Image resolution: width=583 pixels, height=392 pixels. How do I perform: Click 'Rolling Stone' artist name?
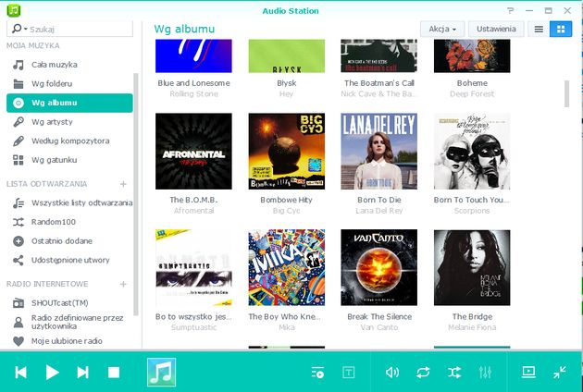(x=193, y=94)
